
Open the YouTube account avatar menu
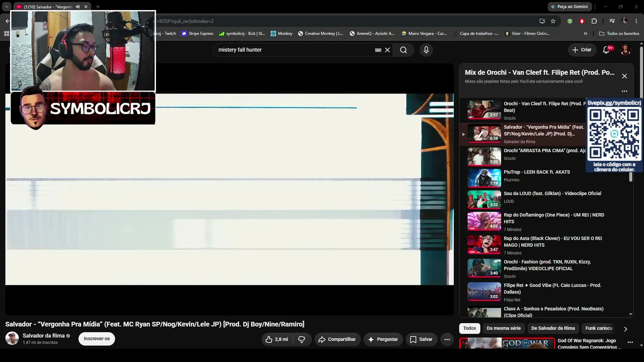(x=625, y=50)
